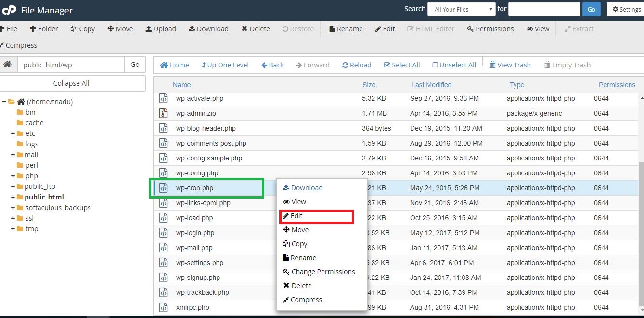Screen dimensions: 644x318
Task: Click Rename in the top toolbar
Action: click(346, 29)
